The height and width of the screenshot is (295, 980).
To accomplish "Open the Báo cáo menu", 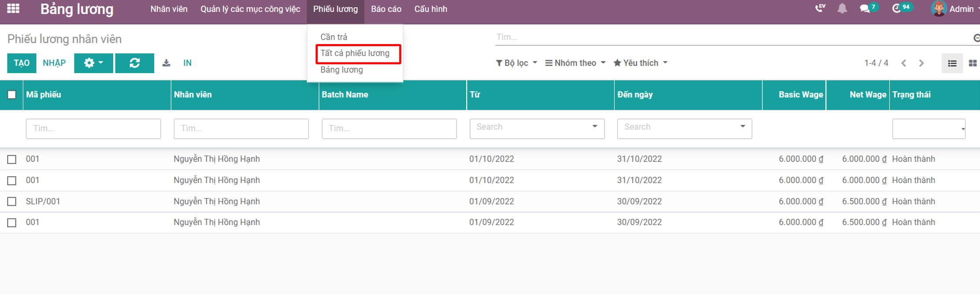I will (x=386, y=9).
